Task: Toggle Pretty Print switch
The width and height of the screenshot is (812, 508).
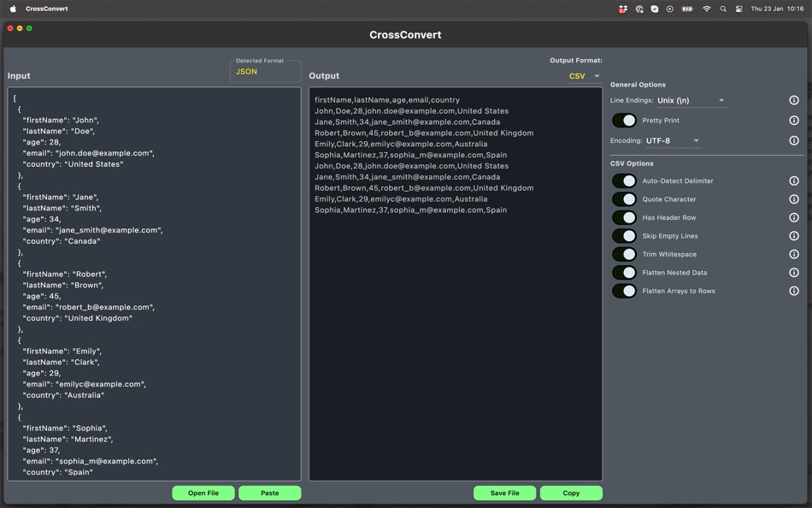Action: [x=624, y=121]
